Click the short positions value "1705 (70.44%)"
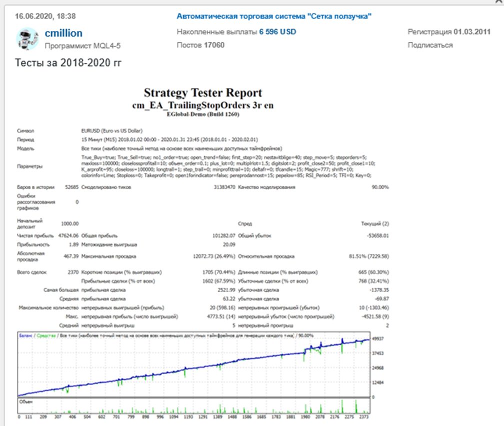The height and width of the screenshot is (426, 504). point(219,272)
